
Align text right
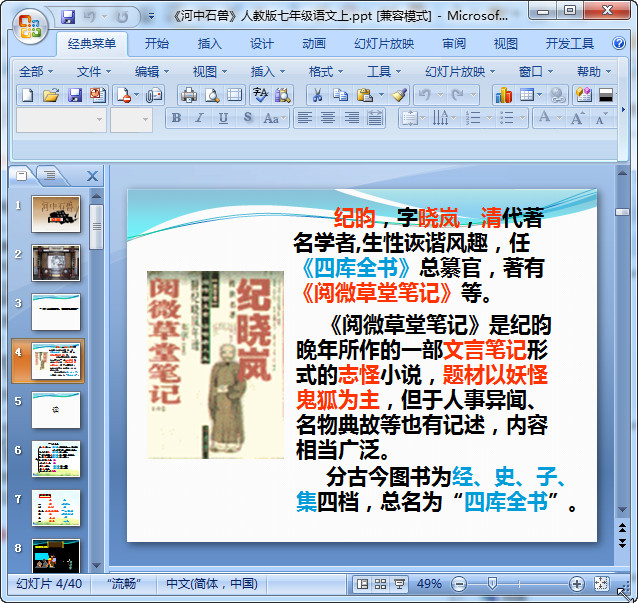pos(352,118)
